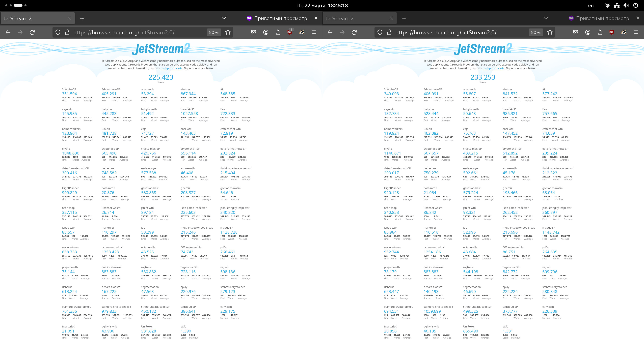Viewport: 644px width, 362px height.
Task: Open the in-depth analysis link in left window
Action: (x=171, y=68)
